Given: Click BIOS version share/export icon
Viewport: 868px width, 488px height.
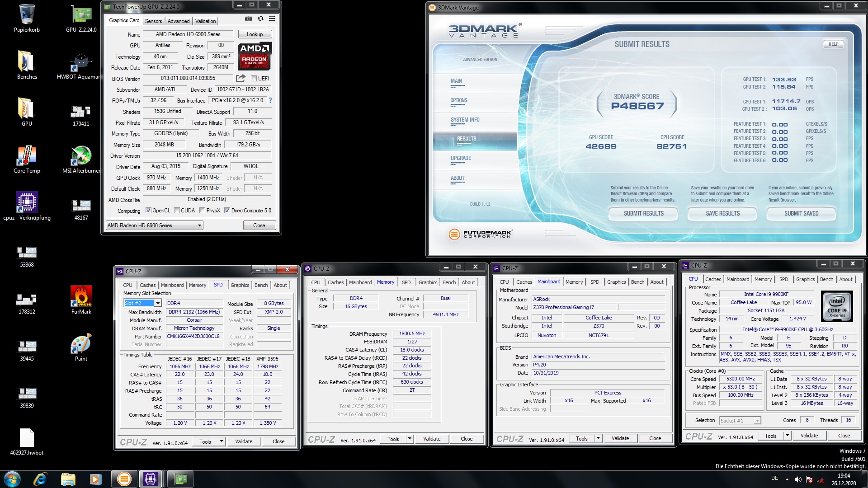Looking at the screenshot, I should 241,78.
